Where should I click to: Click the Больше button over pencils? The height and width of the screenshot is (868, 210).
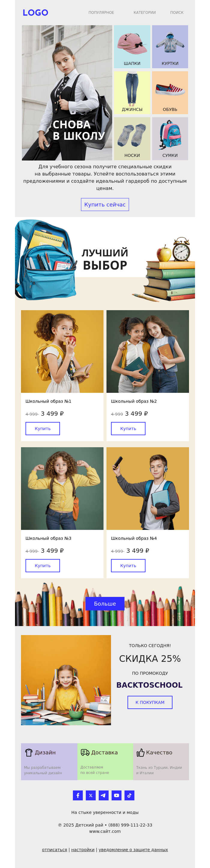click(105, 604)
